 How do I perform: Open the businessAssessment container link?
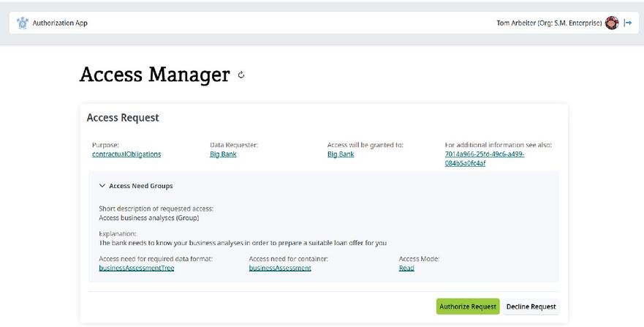click(x=280, y=268)
